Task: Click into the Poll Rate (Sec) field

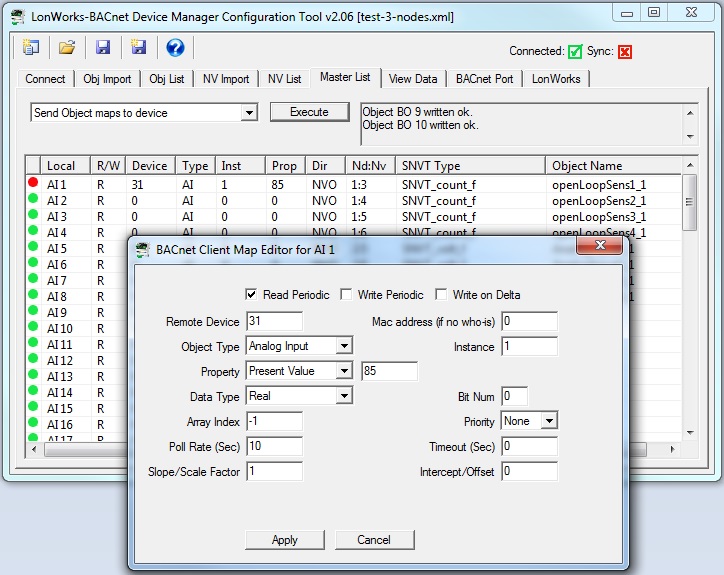Action: pos(273,446)
